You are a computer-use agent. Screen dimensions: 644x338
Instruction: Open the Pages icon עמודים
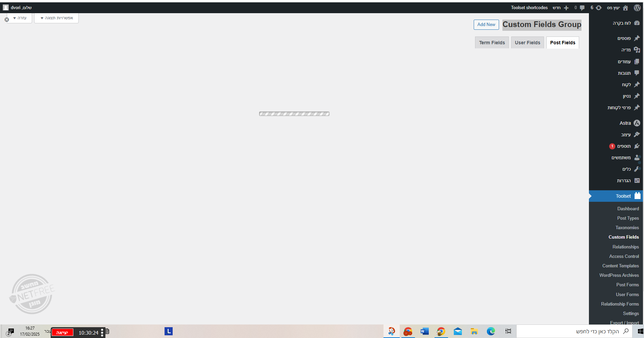(637, 62)
